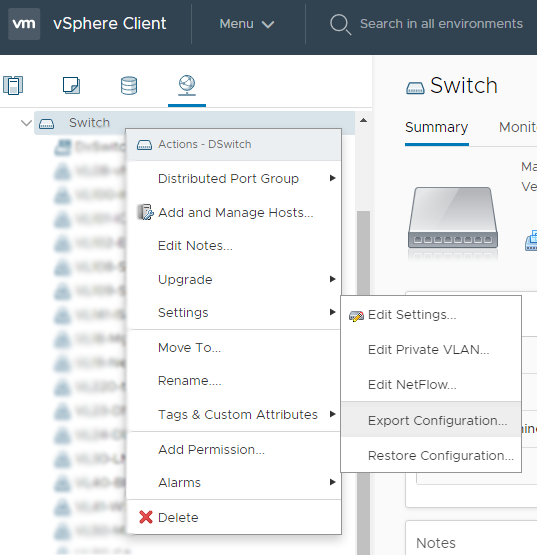Click the navigator vertical scrollbar thumb

point(363,382)
